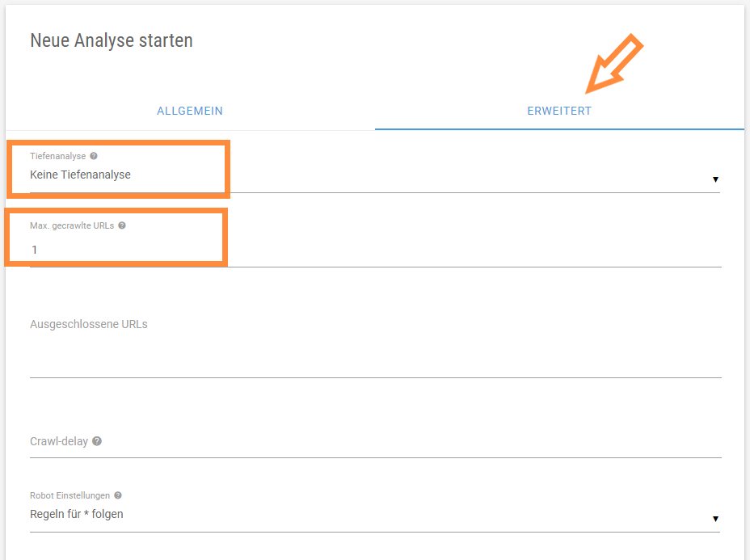
Task: Click the 'Neue Analyse starten' heading
Action: (x=112, y=40)
